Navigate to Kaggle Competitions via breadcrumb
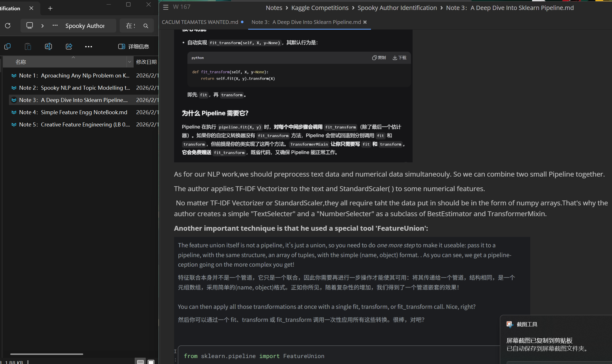 coord(319,8)
